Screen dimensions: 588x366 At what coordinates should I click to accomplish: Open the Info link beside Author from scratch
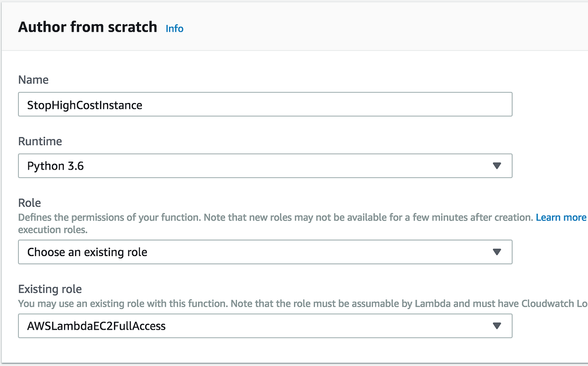[175, 29]
